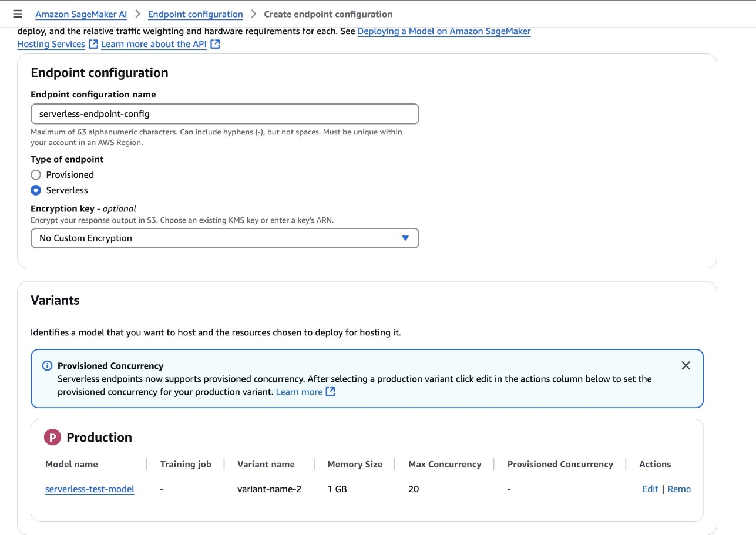Remove the variant-name-2 production variant
Viewport: 756px width, 535px height.
[679, 489]
